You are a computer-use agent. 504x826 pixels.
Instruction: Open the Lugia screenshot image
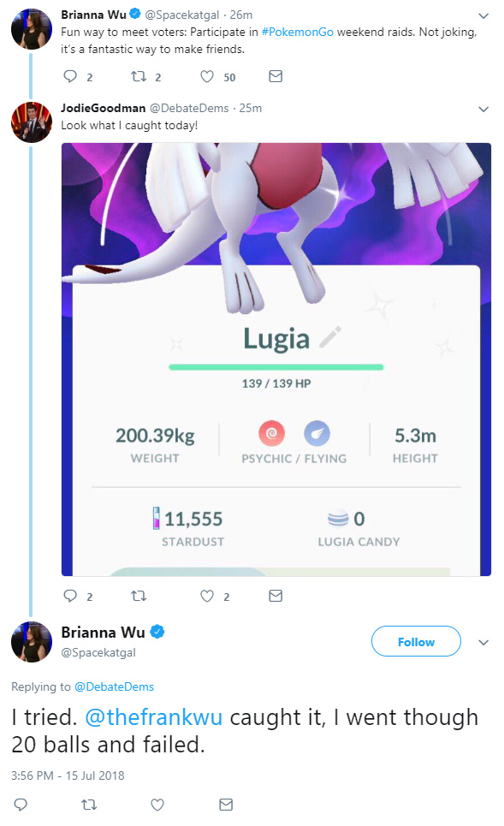(276, 360)
